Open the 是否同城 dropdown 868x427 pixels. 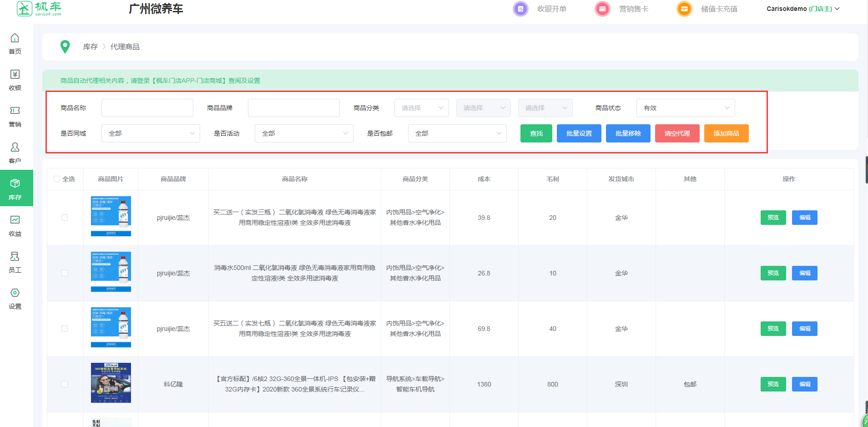151,133
